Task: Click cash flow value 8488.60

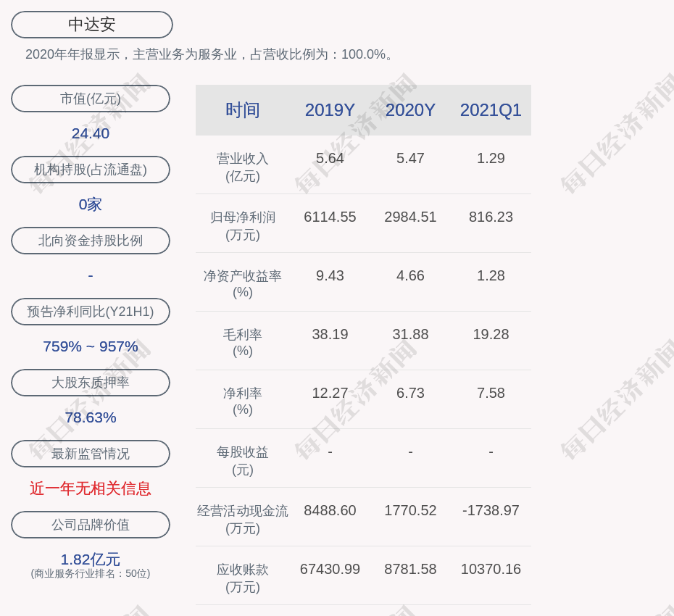Action: pyautogui.click(x=330, y=510)
